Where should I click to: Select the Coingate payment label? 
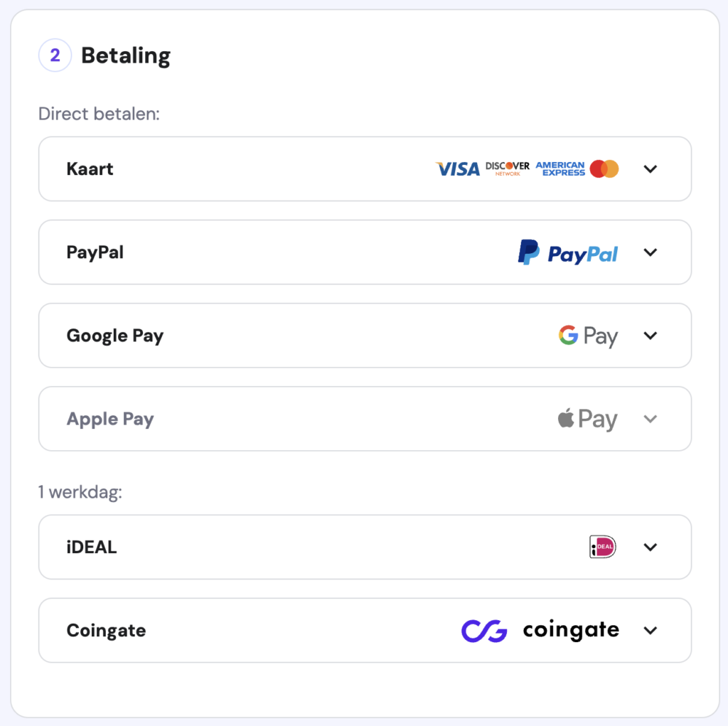pyautogui.click(x=106, y=630)
